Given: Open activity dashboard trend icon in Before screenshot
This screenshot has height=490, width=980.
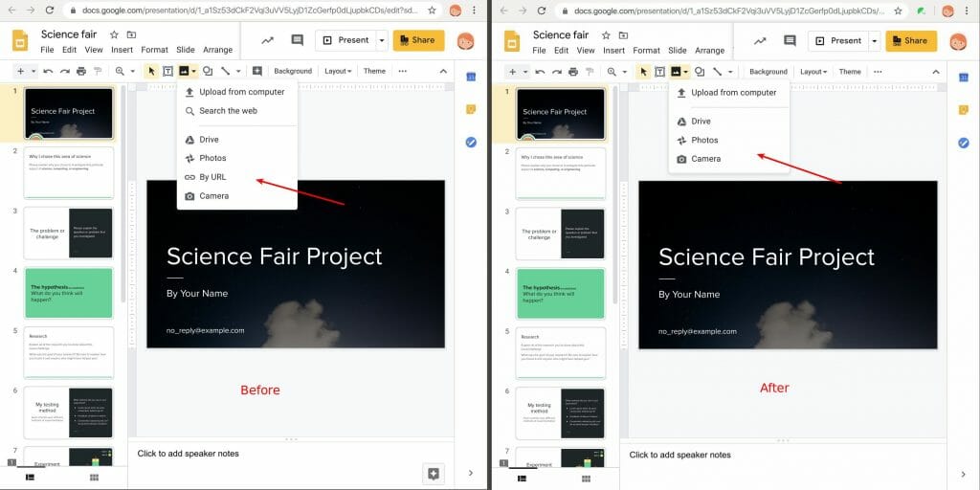Looking at the screenshot, I should point(268,40).
